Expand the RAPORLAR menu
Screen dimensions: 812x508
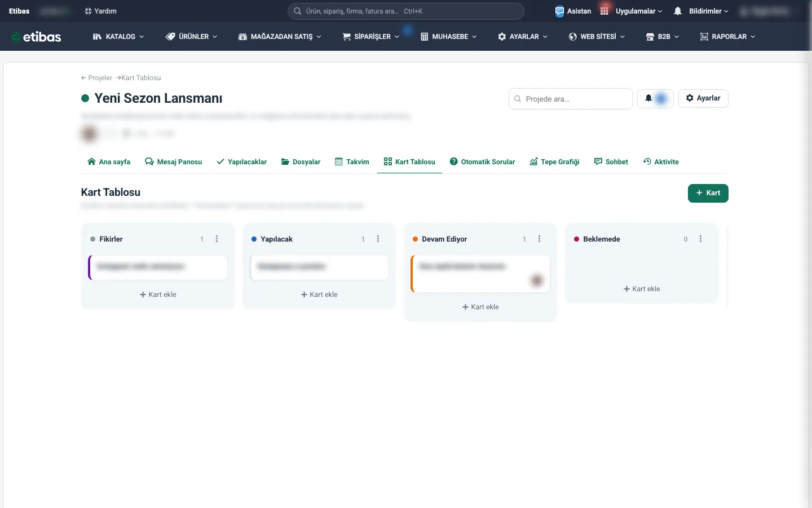pos(727,37)
